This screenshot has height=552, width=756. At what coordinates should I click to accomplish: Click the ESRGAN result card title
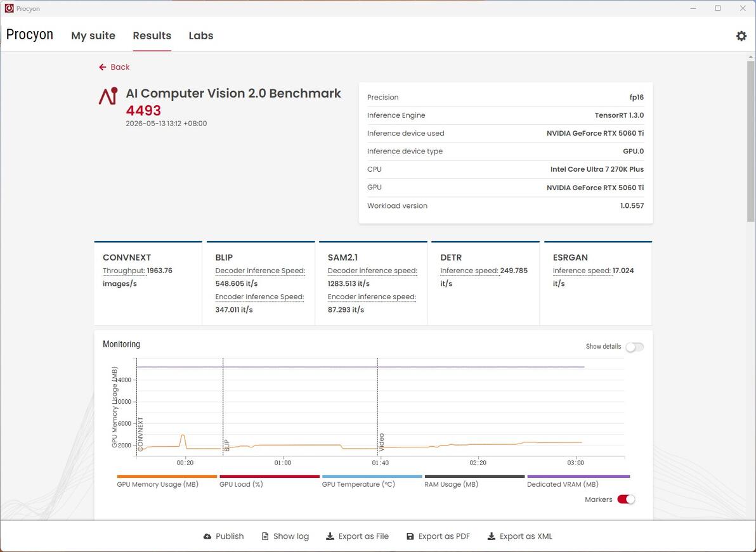(x=570, y=258)
